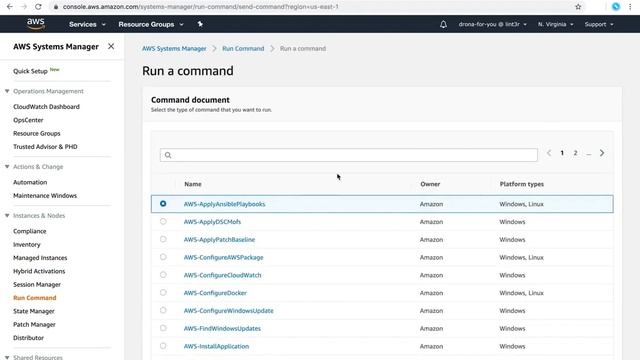Viewport: 640px width, 360px height.
Task: Open Compliance in sidebar
Action: 29,231
